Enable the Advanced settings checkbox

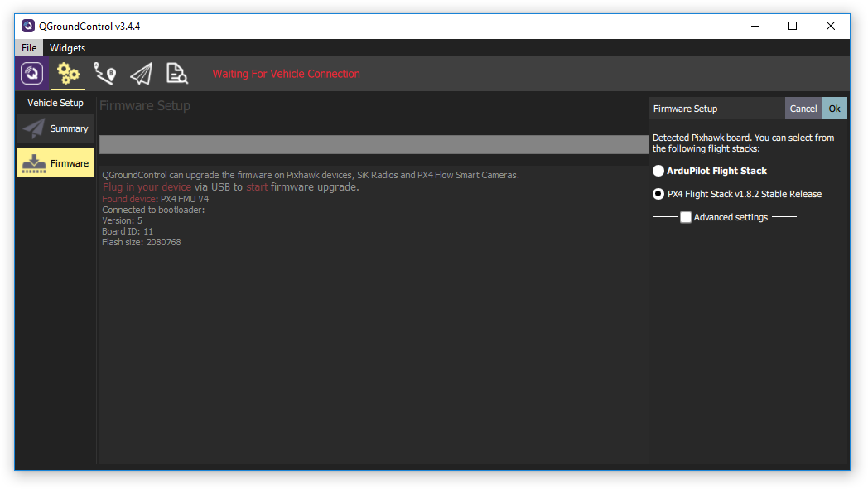point(685,217)
